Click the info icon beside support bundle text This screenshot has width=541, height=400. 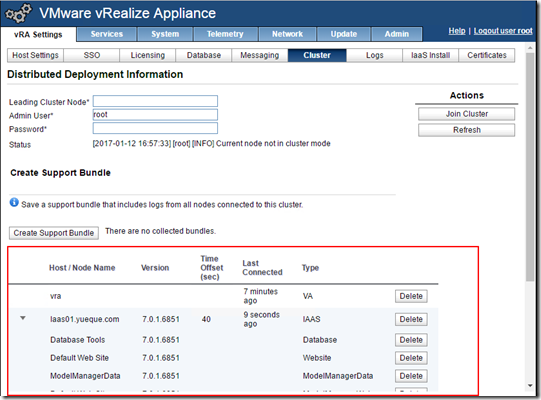pyautogui.click(x=14, y=203)
